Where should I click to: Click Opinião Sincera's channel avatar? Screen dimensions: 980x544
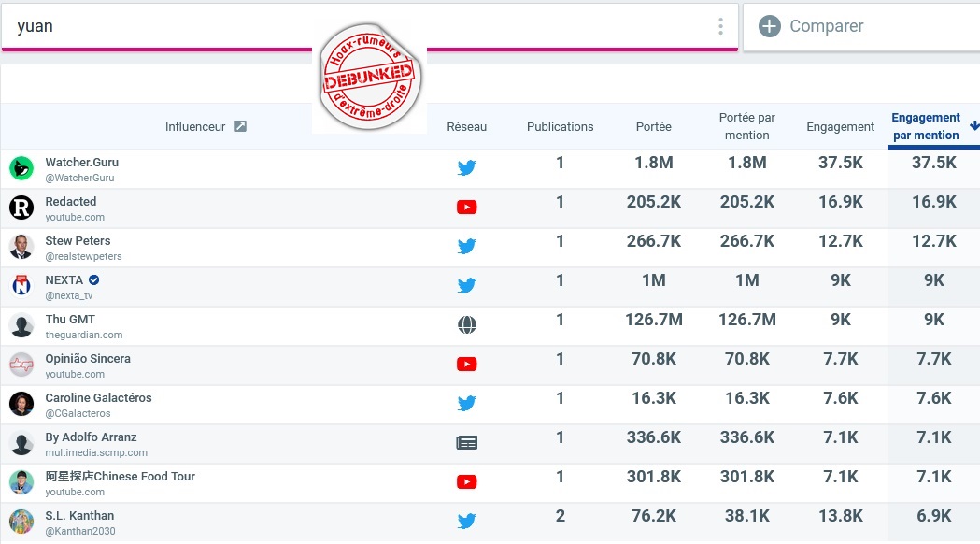click(21, 365)
